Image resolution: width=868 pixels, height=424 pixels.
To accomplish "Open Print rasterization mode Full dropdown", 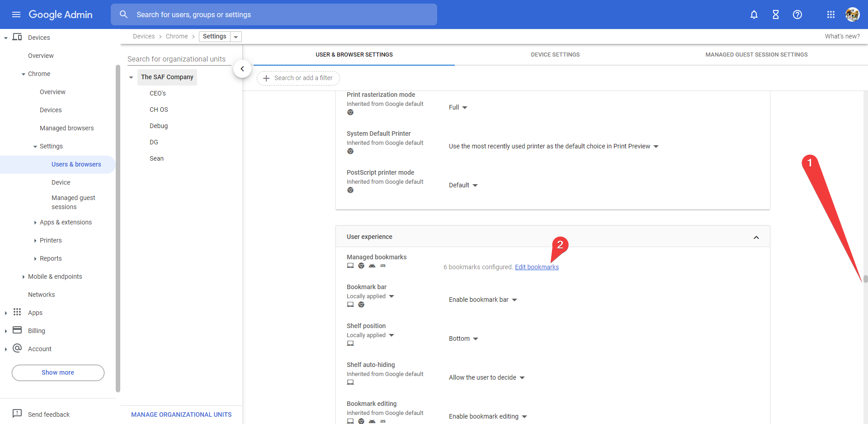I will click(x=458, y=107).
